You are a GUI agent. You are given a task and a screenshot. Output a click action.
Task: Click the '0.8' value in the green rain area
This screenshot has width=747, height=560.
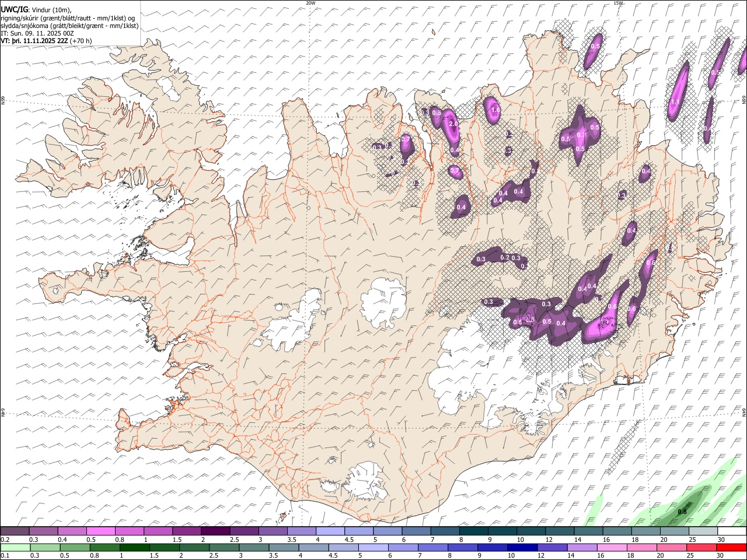coord(682,512)
